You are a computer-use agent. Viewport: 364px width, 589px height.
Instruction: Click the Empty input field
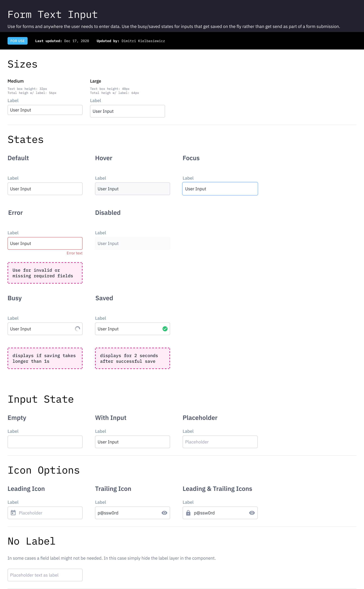tap(45, 442)
